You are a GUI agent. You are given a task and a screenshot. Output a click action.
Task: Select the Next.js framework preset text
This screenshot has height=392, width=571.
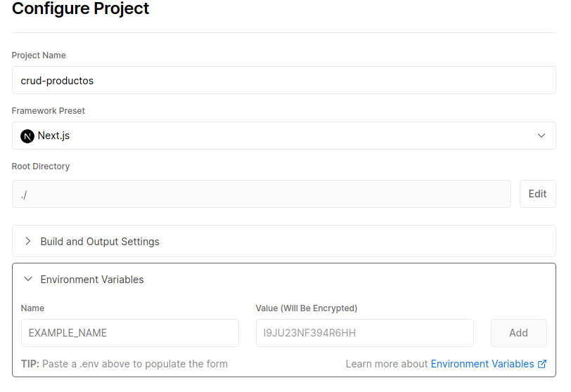tap(53, 136)
